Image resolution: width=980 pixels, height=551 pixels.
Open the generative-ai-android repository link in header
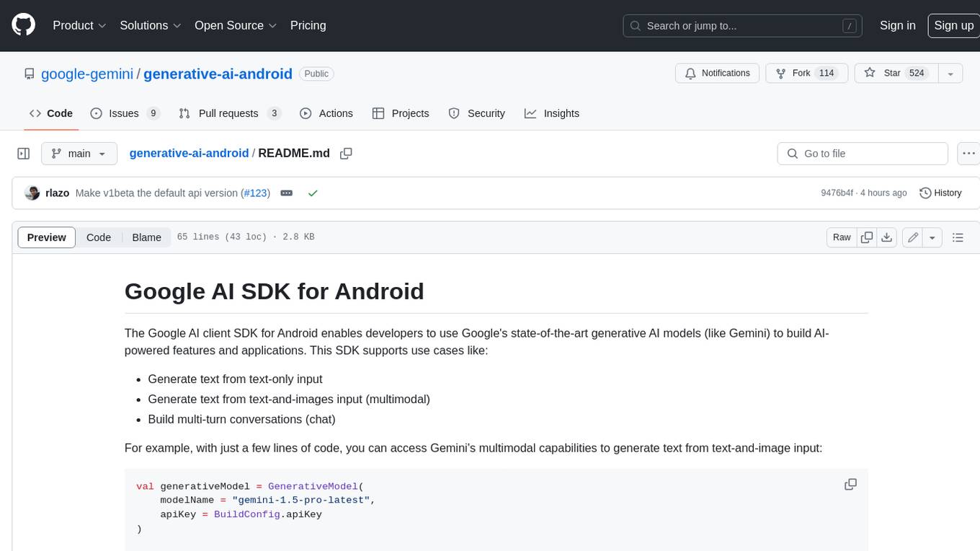218,74
